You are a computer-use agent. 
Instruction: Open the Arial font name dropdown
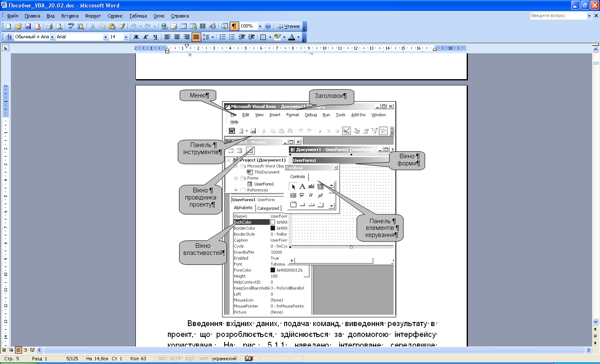[105, 37]
